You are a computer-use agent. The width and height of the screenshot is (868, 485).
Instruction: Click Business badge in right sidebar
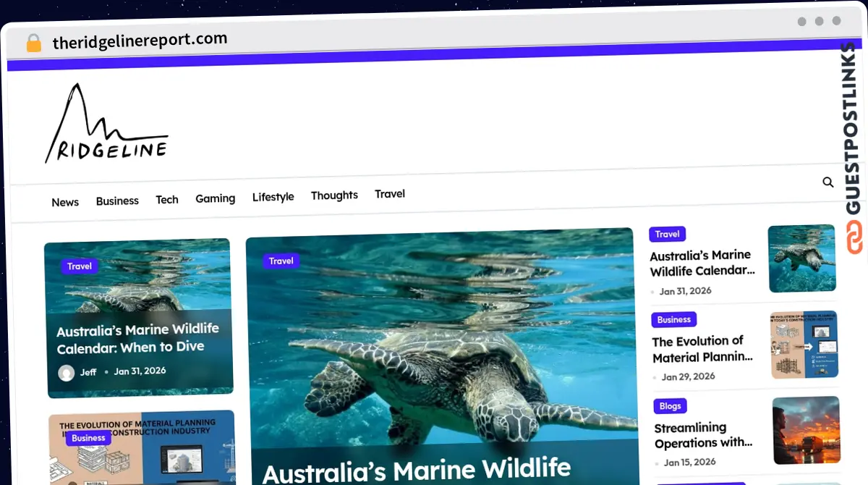[673, 319]
